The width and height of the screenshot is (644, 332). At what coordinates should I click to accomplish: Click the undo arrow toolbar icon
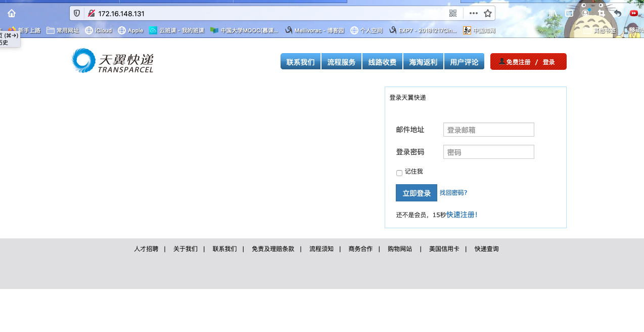pyautogui.click(x=617, y=14)
